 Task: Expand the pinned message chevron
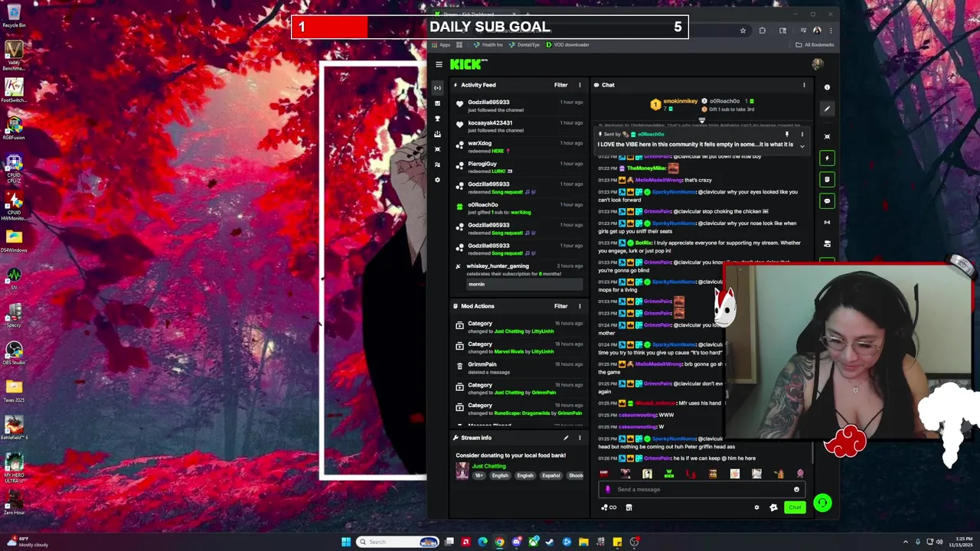(802, 145)
